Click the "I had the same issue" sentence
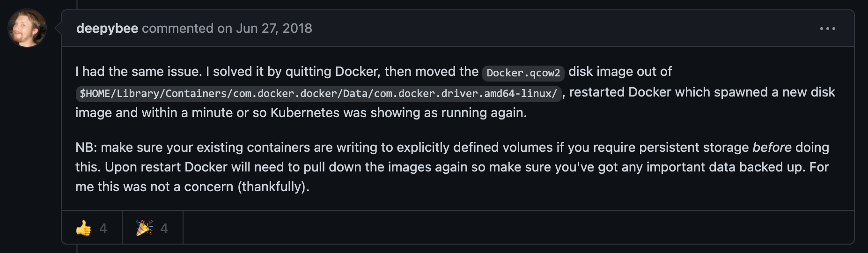The image size is (868, 253). click(139, 72)
